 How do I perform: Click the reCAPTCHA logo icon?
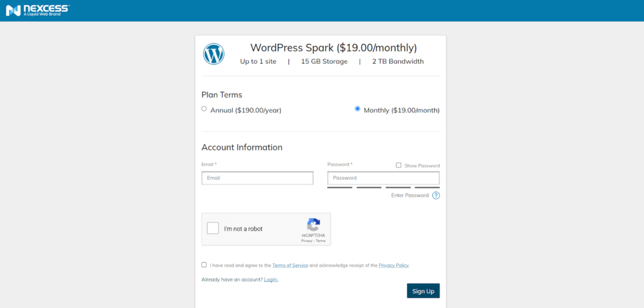pos(313,224)
